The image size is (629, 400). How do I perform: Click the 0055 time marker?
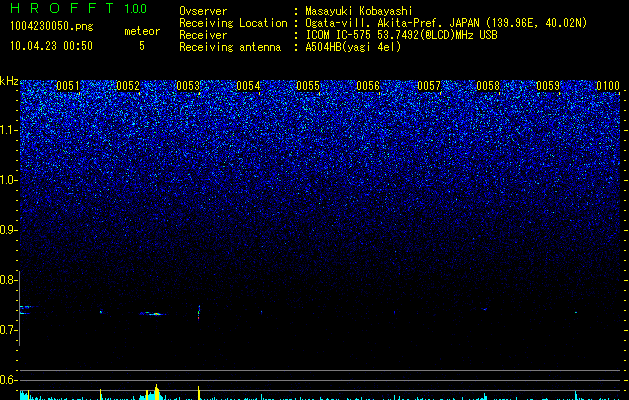(308, 86)
